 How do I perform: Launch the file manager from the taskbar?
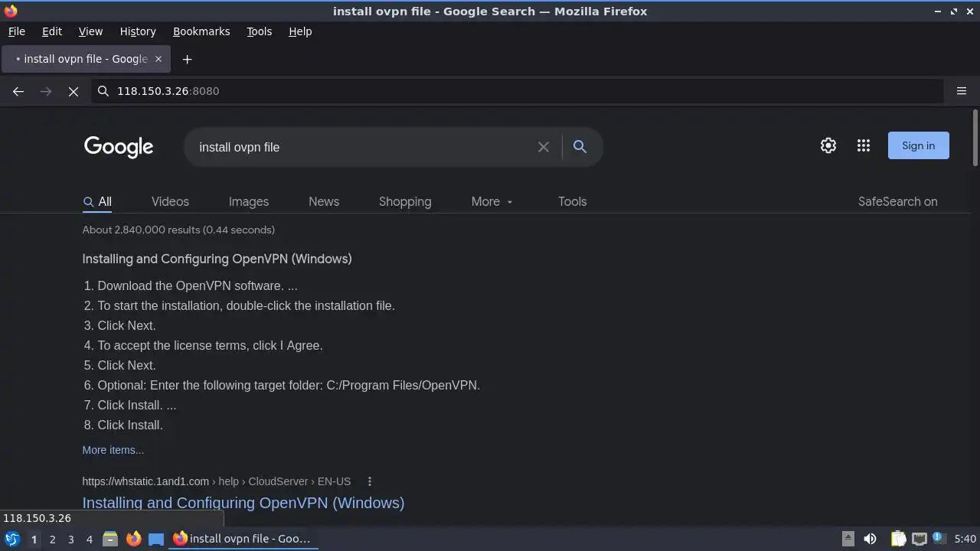click(110, 539)
